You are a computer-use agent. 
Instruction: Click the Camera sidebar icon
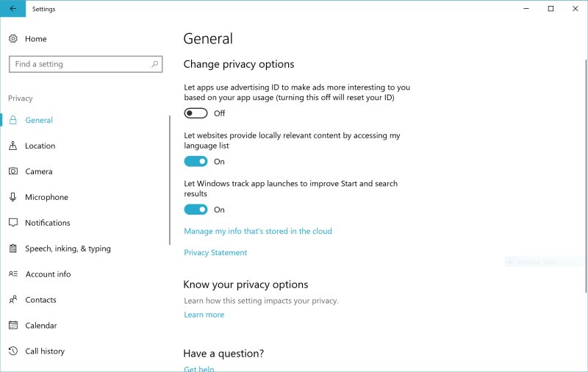click(13, 171)
